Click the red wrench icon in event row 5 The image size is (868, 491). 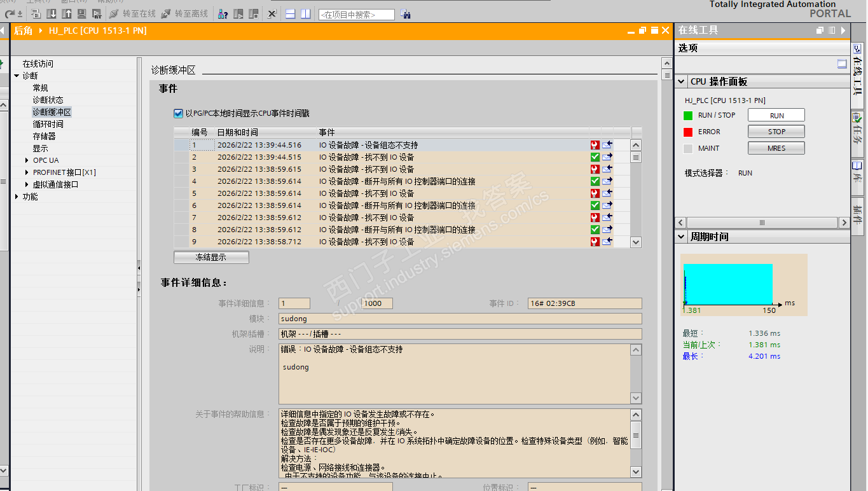click(595, 193)
